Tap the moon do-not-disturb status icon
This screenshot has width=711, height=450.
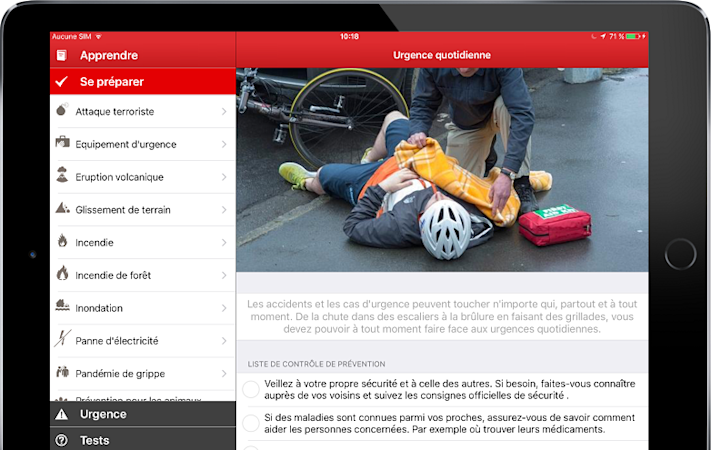pyautogui.click(x=594, y=36)
